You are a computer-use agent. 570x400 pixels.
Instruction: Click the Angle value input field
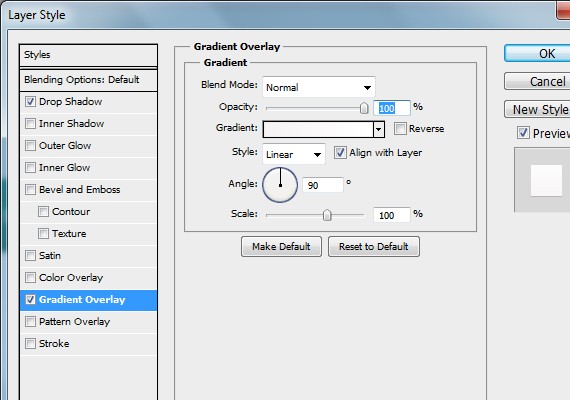[322, 185]
